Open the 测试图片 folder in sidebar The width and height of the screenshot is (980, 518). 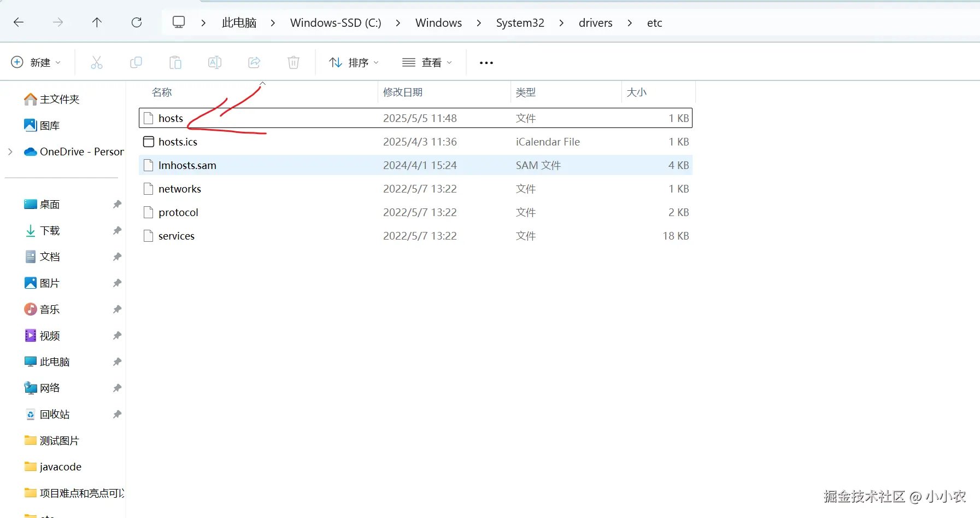click(52, 441)
